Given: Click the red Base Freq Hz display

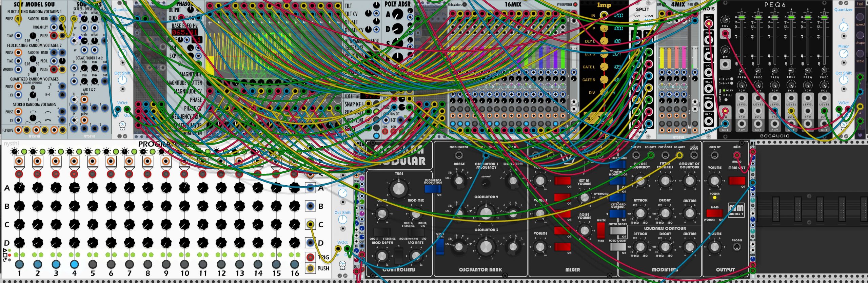Looking at the screenshot, I should (185, 32).
